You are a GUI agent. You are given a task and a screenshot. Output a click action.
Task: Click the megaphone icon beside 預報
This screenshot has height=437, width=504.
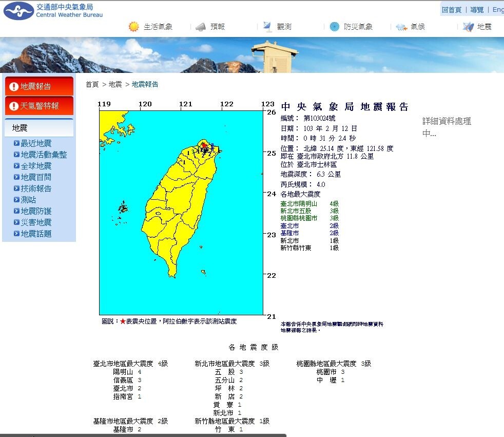[201, 27]
